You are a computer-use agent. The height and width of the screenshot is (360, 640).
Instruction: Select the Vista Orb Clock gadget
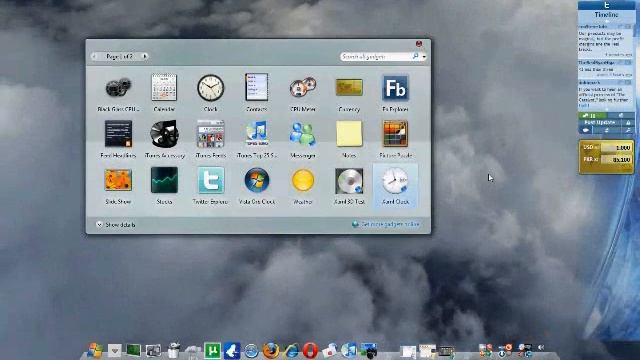(x=257, y=185)
